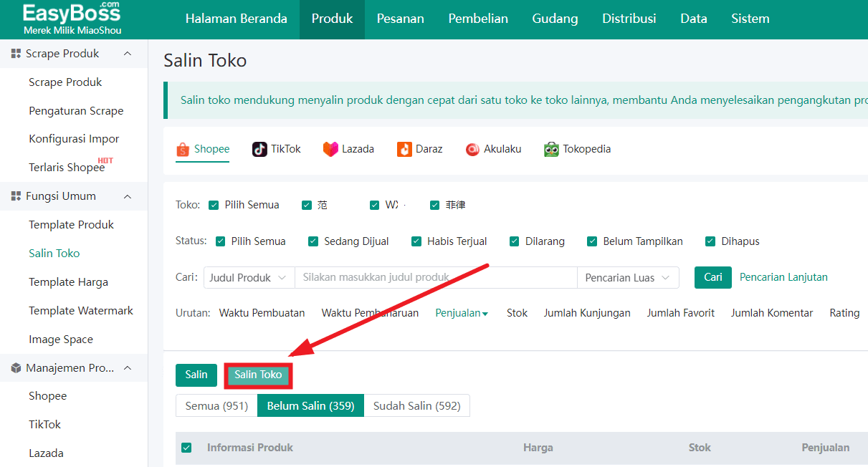Click the Cari search button
The width and height of the screenshot is (868, 467).
pyautogui.click(x=713, y=277)
